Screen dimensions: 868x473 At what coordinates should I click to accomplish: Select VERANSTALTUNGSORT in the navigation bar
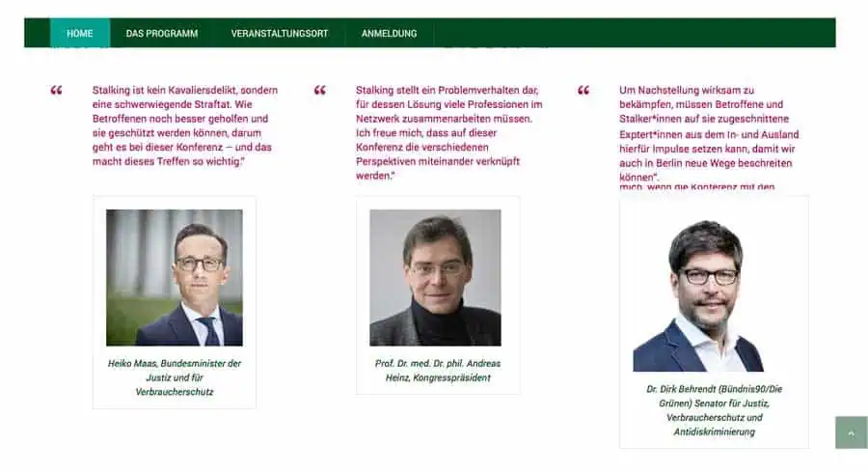point(280,34)
